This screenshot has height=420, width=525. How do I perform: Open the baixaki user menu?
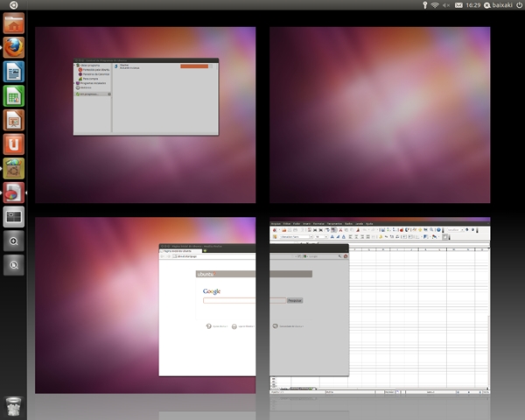497,5
